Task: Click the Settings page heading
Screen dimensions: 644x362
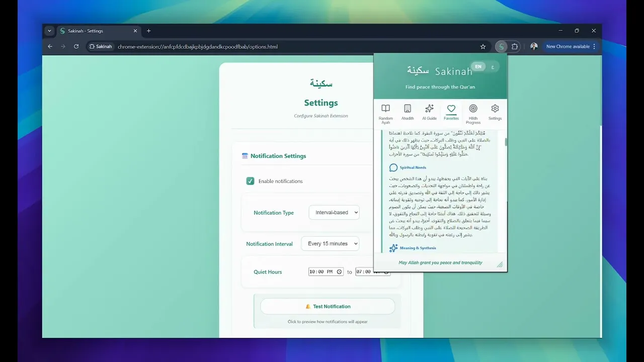Action: tap(321, 103)
